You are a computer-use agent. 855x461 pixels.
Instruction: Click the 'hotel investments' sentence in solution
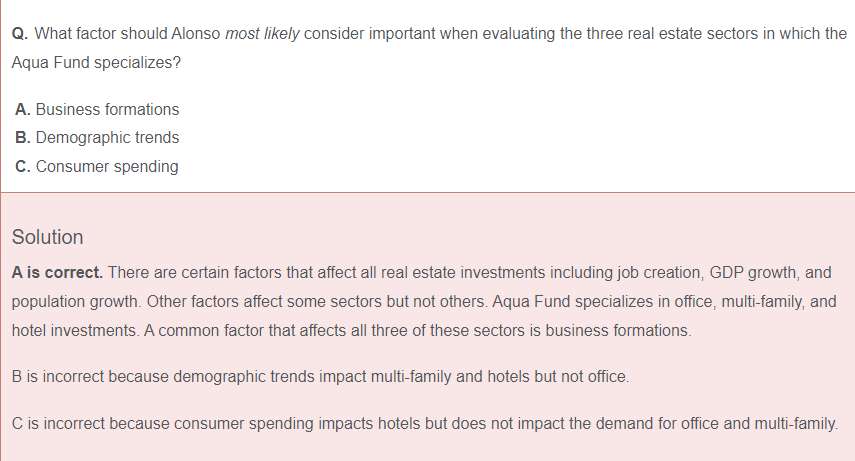351,331
